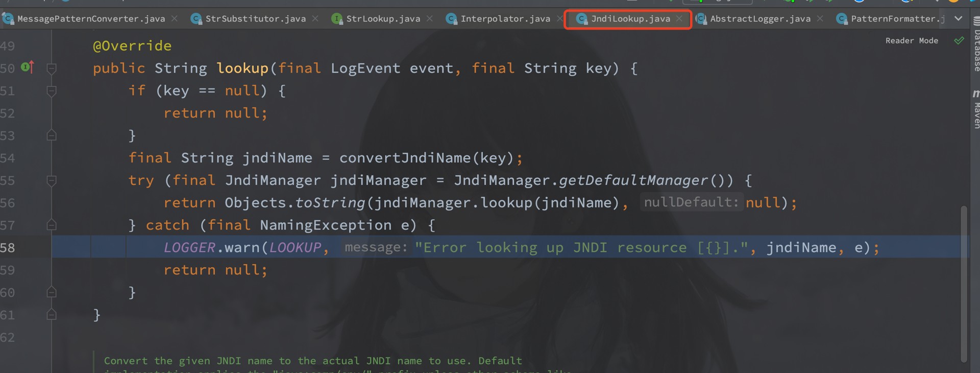The width and height of the screenshot is (980, 373).
Task: Fold the method end marker at line 61
Action: click(52, 315)
